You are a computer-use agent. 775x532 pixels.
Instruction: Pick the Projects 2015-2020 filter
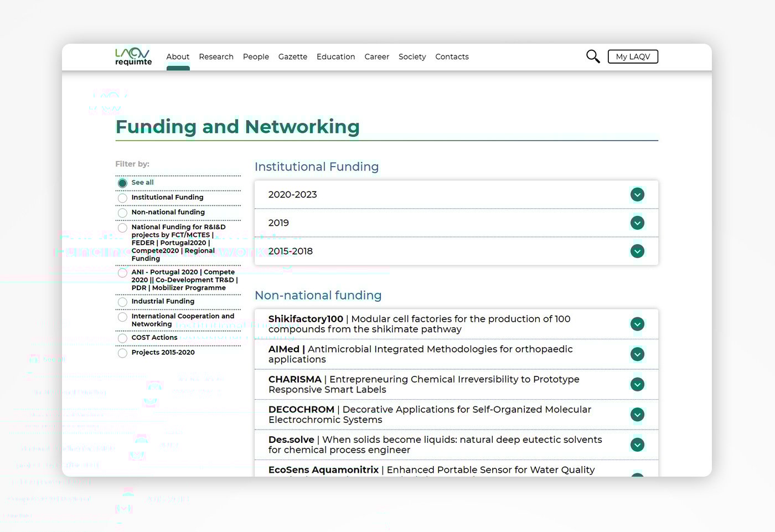[x=122, y=353]
